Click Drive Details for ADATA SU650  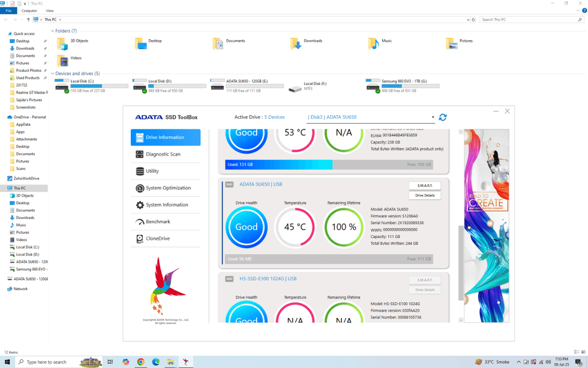pos(424,196)
